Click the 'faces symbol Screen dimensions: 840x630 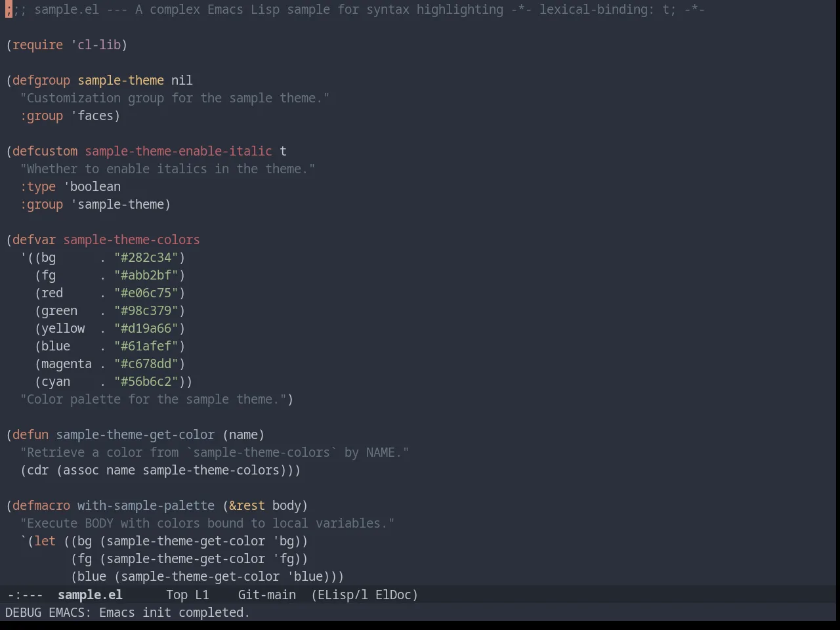click(92, 115)
